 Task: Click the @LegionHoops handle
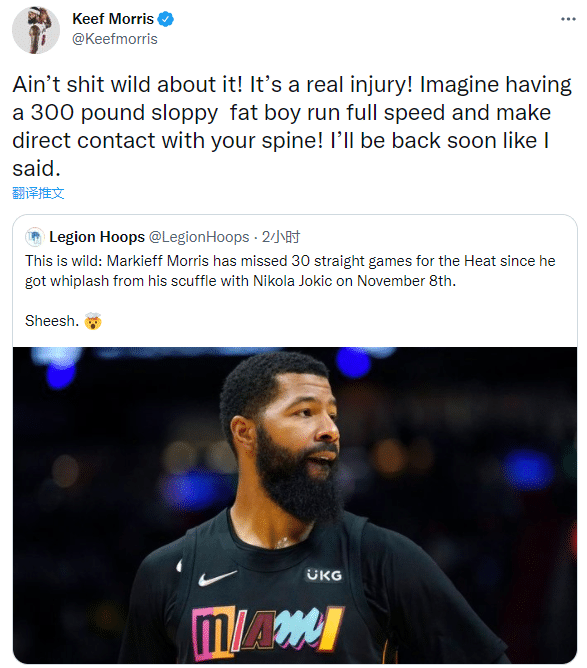click(x=199, y=237)
